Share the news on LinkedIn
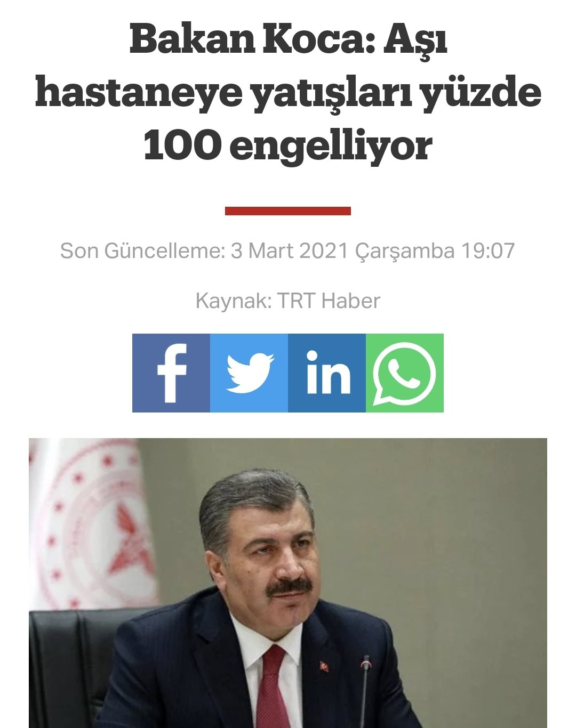The image size is (576, 728). pyautogui.click(x=327, y=373)
